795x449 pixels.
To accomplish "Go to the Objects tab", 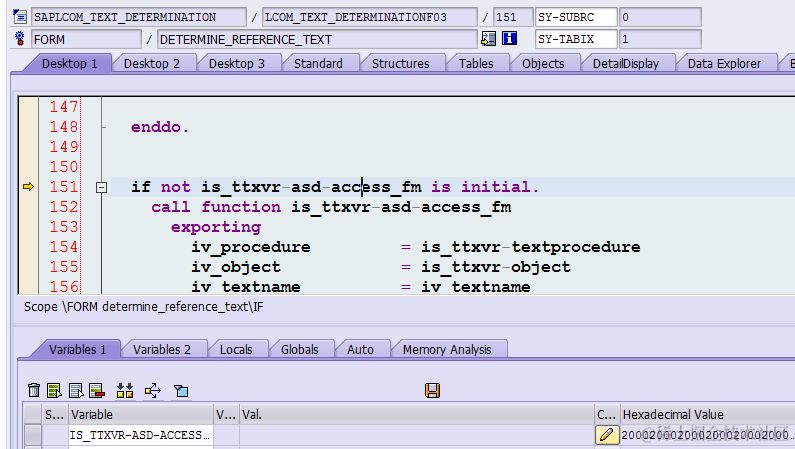I will 543,63.
